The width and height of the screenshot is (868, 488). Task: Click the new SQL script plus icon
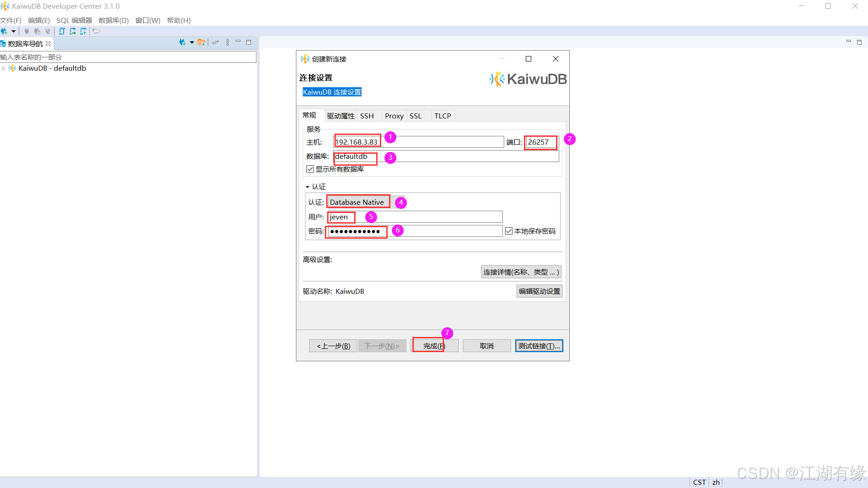point(83,31)
